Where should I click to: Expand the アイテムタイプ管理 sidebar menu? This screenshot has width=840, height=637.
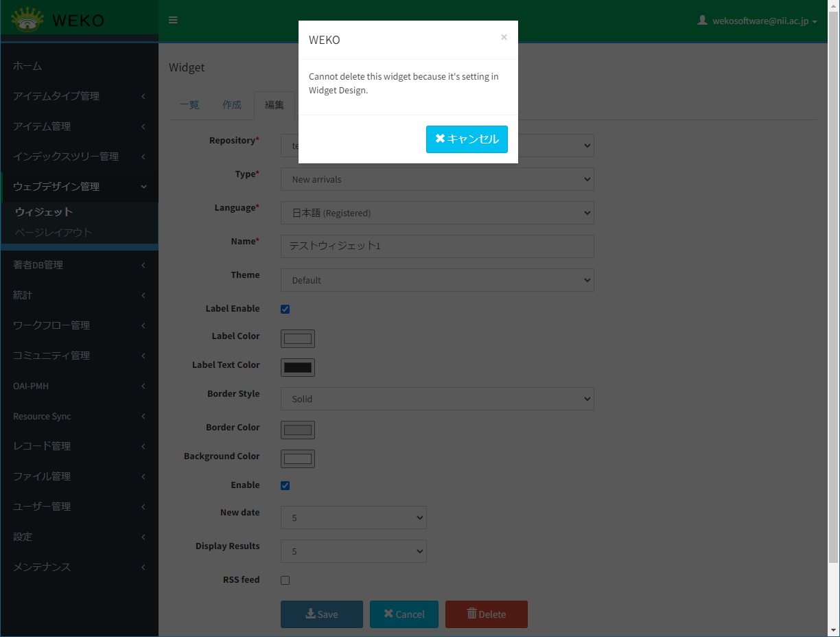(79, 96)
